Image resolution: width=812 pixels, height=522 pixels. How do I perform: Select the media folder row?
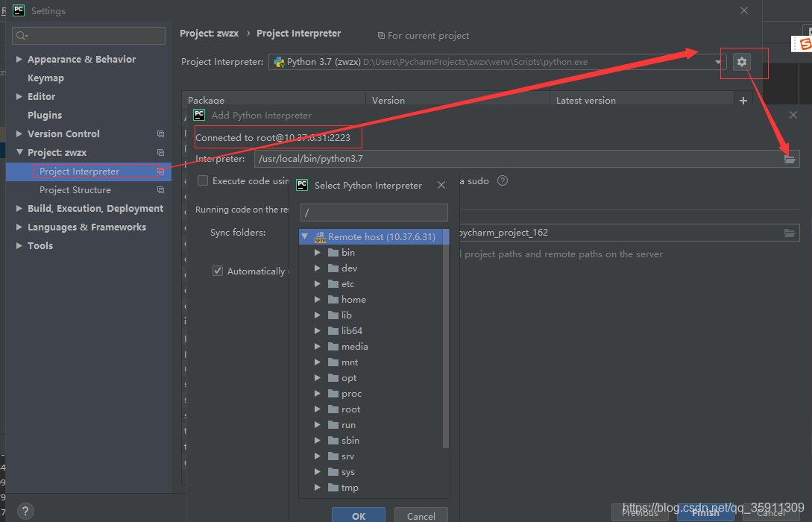[x=371, y=347]
